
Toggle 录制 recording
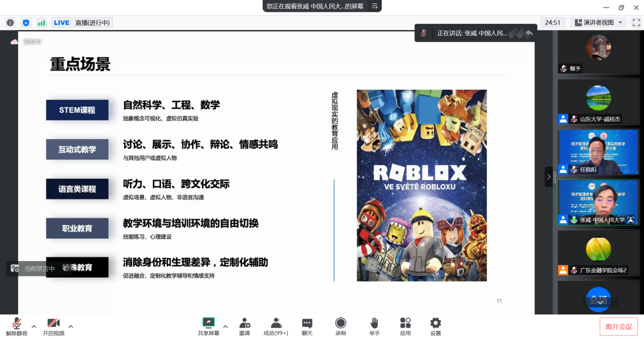(341, 327)
